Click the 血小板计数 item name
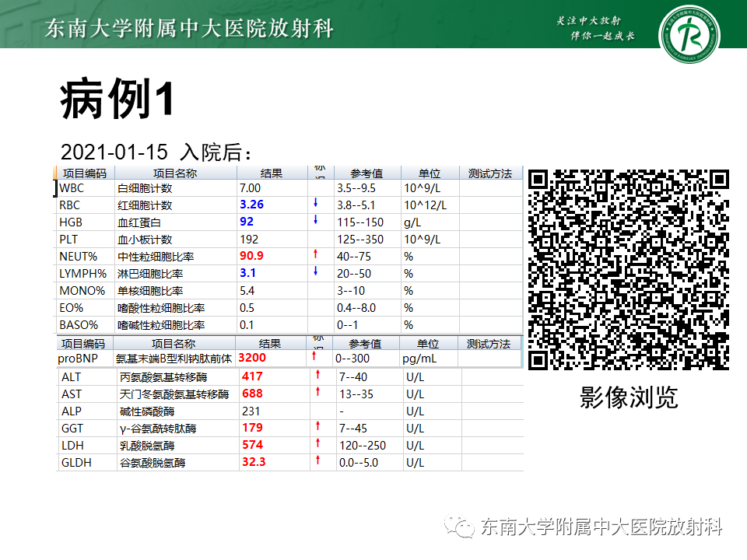This screenshot has height=560, width=747. coord(145,240)
